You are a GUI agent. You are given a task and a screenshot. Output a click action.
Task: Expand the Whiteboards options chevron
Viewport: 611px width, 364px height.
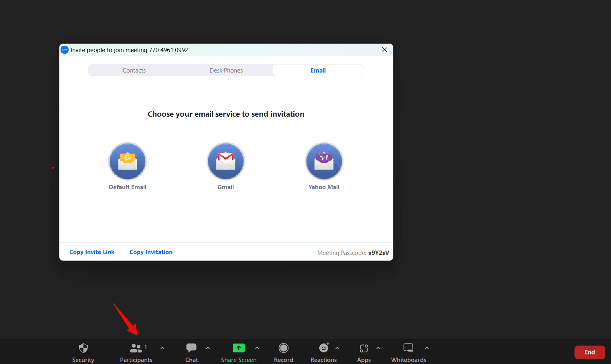(427, 348)
